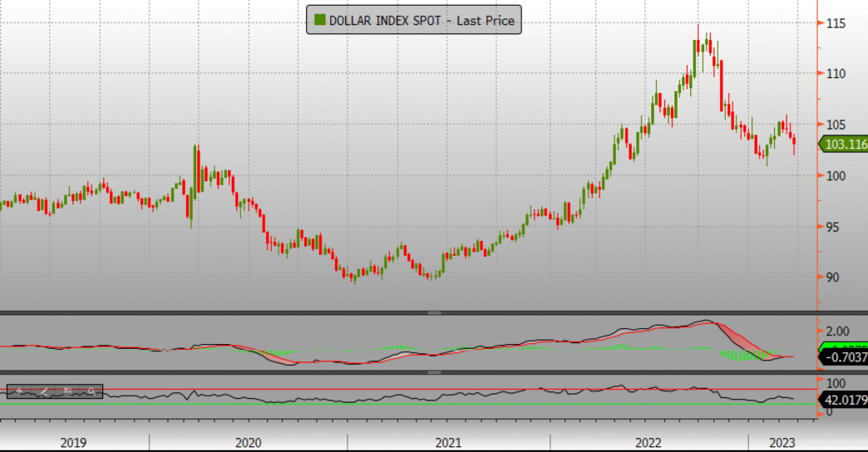868x452 pixels.
Task: Click the 2022 label on the time axis
Action: point(649,442)
